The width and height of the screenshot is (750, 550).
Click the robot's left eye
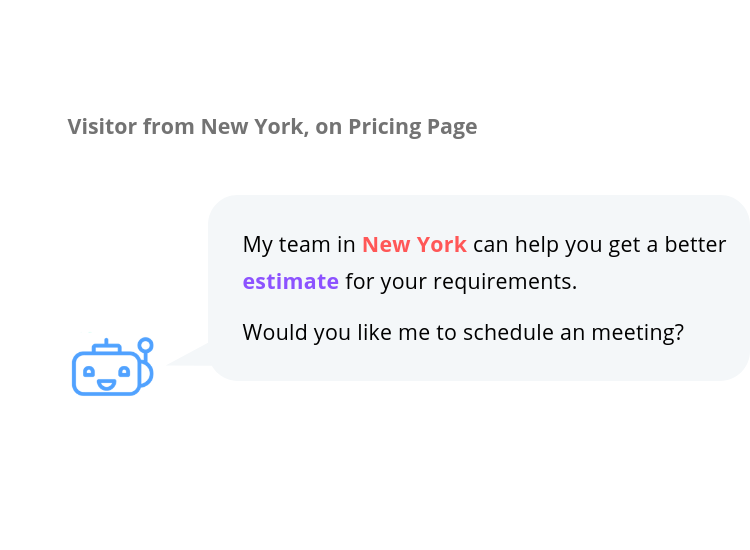click(88, 371)
